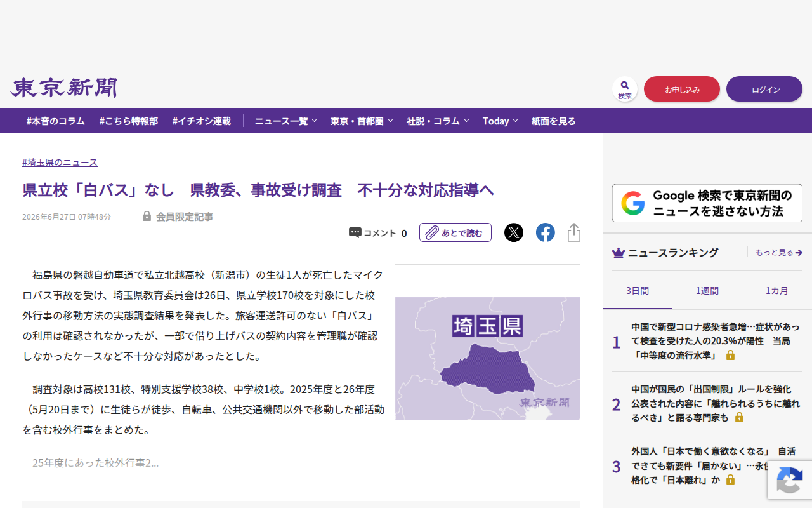Click the article headline 県立校「白バス」なし
Viewport: 812px width, 508px height.
258,190
